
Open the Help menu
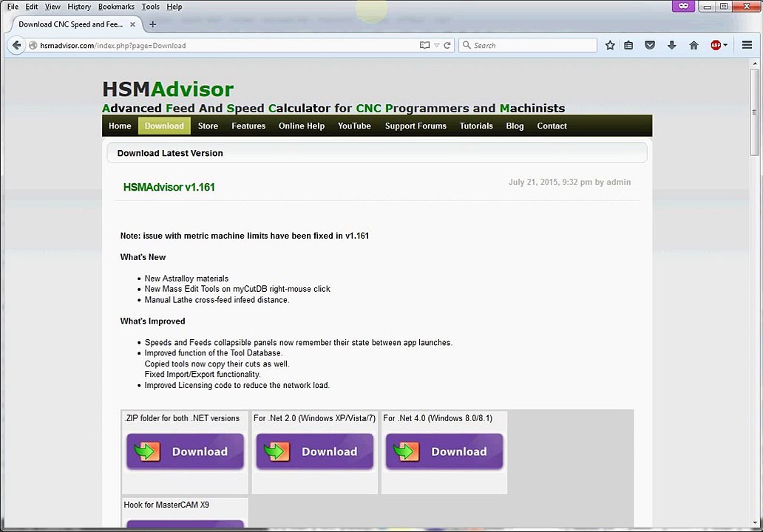click(174, 7)
